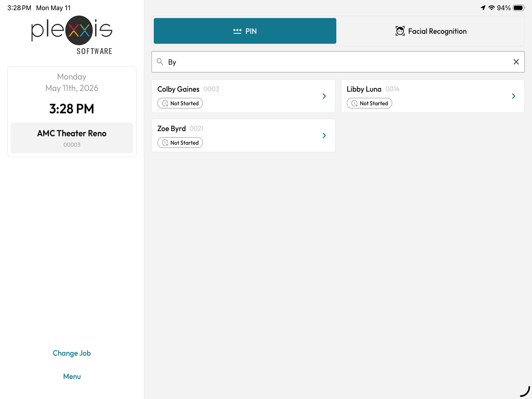
Task: Tap the status bar date Mon May 11
Action: tap(53, 8)
